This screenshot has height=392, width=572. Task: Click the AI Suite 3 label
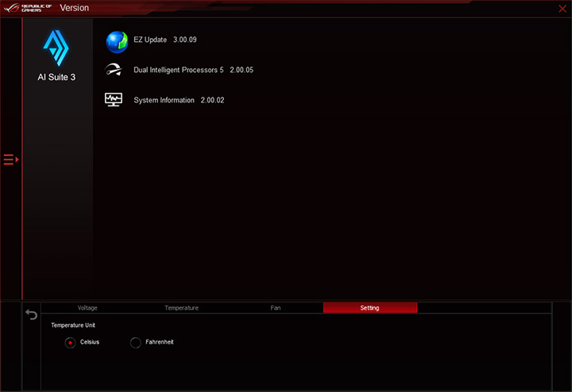pyautogui.click(x=56, y=77)
